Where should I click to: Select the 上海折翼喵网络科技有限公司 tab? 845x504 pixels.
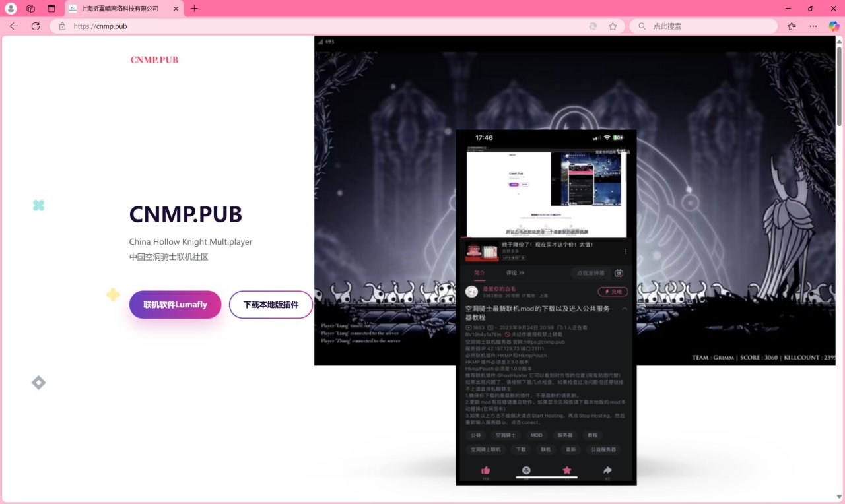tap(124, 9)
